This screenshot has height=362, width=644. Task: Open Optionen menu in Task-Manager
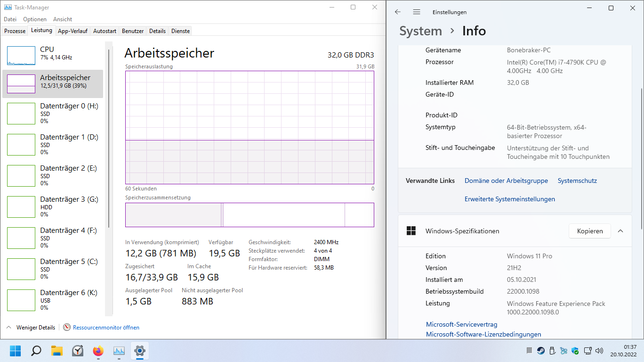coord(35,19)
